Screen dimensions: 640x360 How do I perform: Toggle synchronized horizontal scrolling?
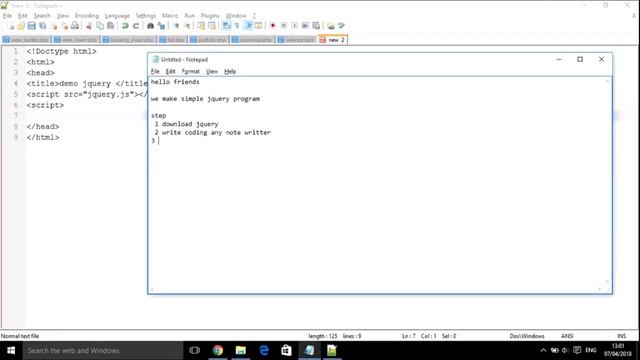point(212,26)
